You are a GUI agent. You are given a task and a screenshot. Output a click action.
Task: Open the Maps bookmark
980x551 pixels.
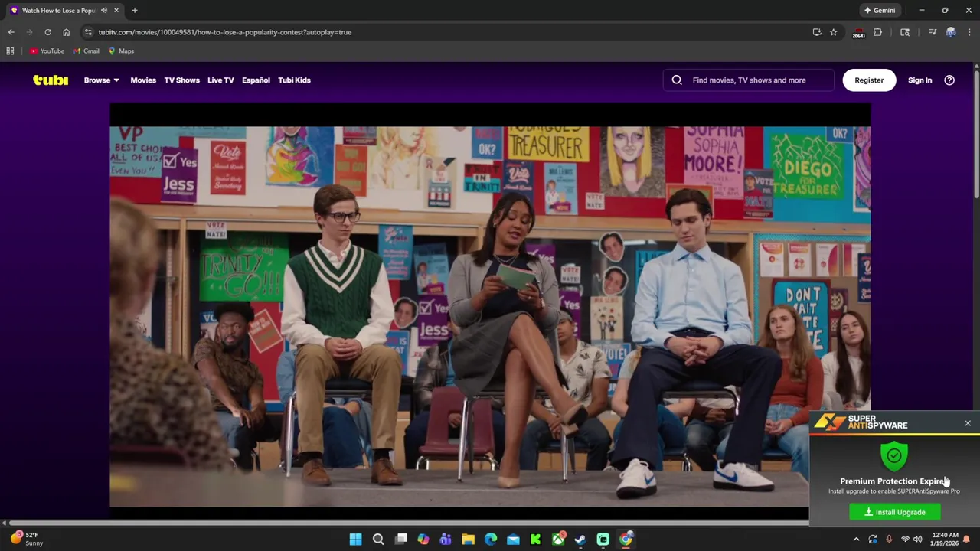121,51
